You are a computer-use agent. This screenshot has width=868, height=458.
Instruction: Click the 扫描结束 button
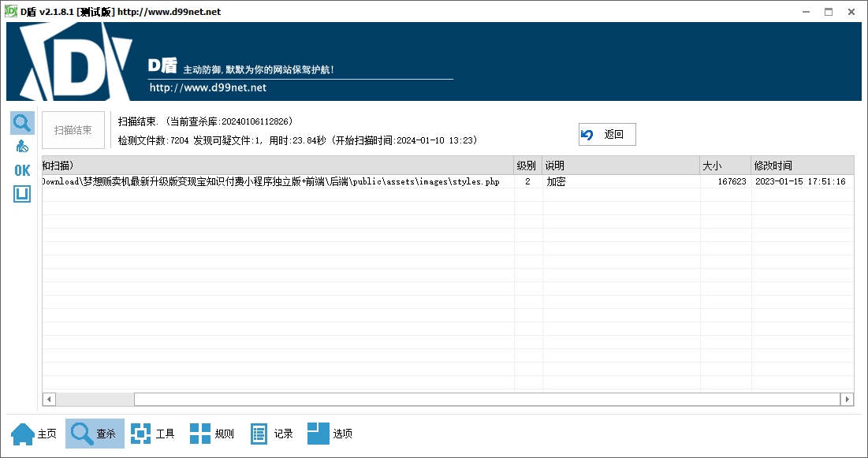(x=73, y=130)
